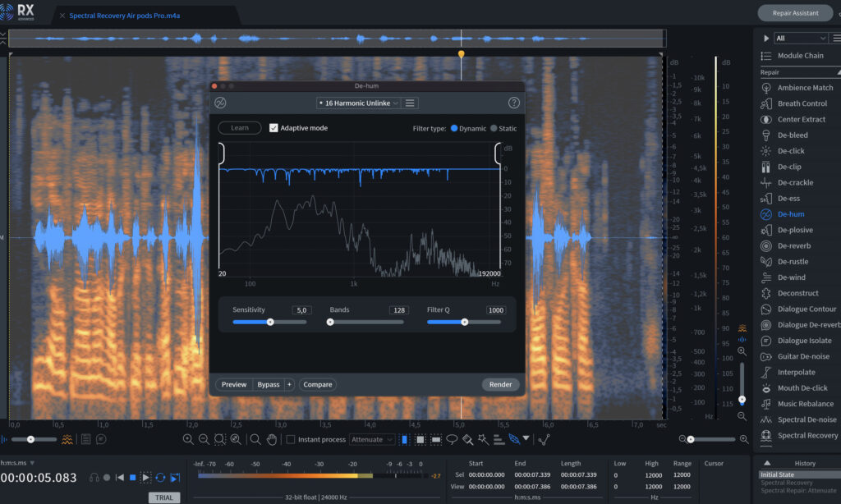This screenshot has width=841, height=504.
Task: Expand the brush tool options arrow
Action: click(x=526, y=438)
